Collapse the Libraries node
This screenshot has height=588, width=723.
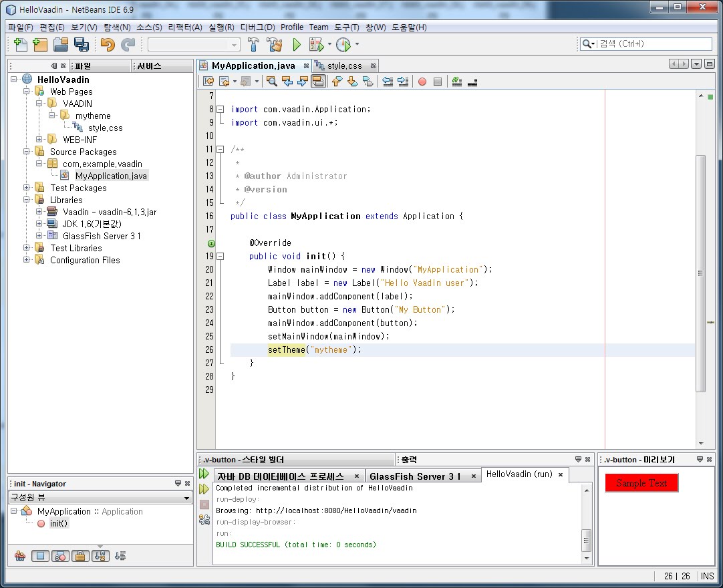point(27,199)
